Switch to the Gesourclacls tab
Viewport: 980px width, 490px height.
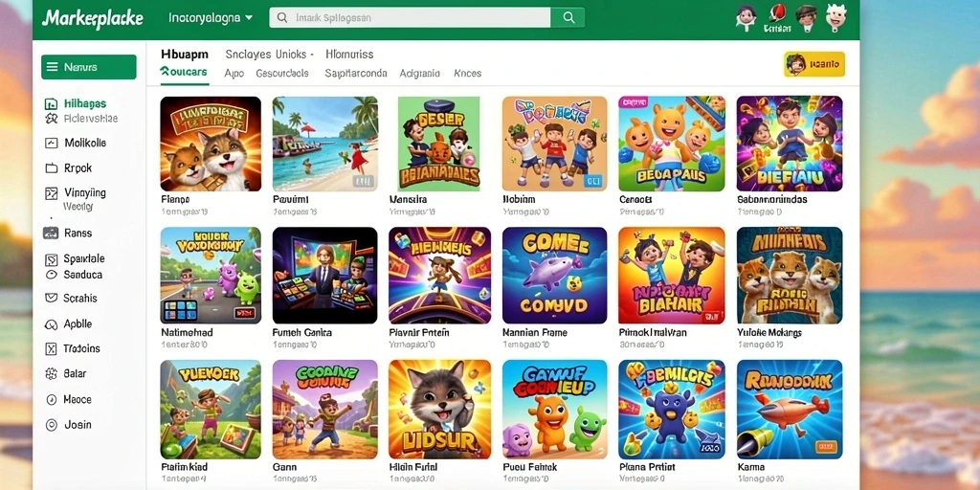[x=282, y=73]
